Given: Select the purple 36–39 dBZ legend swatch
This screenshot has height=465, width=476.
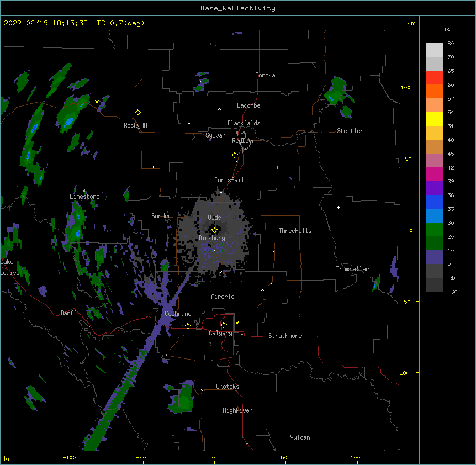Looking at the screenshot, I should point(434,188).
